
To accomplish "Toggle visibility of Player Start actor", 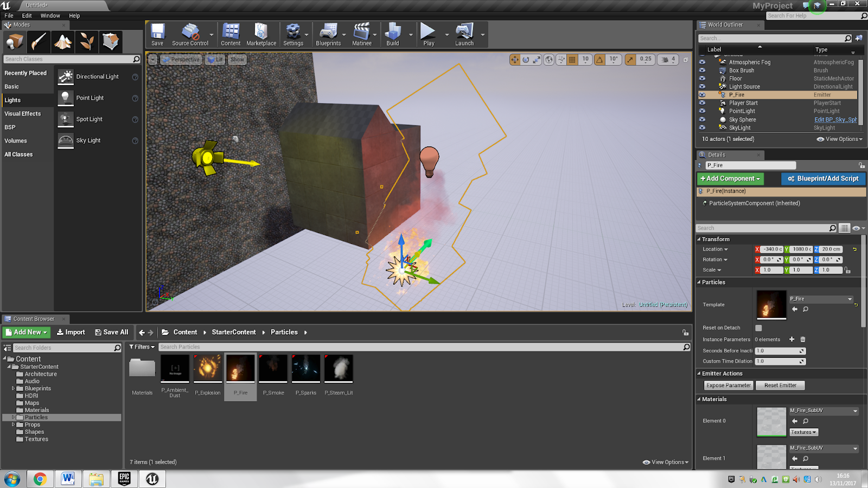I will tap(702, 103).
